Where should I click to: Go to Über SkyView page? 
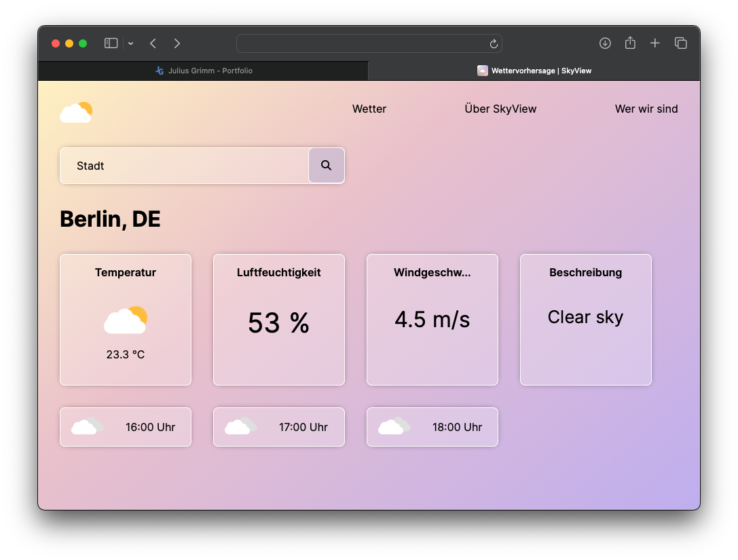(500, 109)
